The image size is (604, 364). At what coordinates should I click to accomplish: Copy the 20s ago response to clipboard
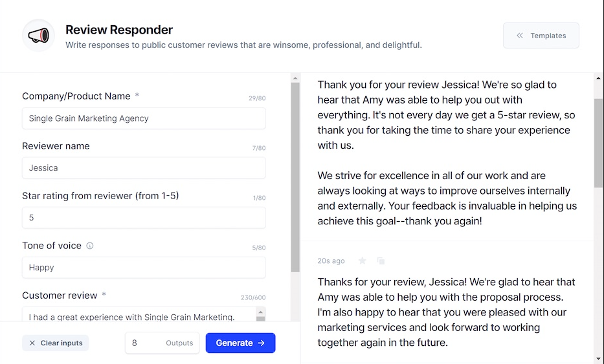pyautogui.click(x=381, y=261)
